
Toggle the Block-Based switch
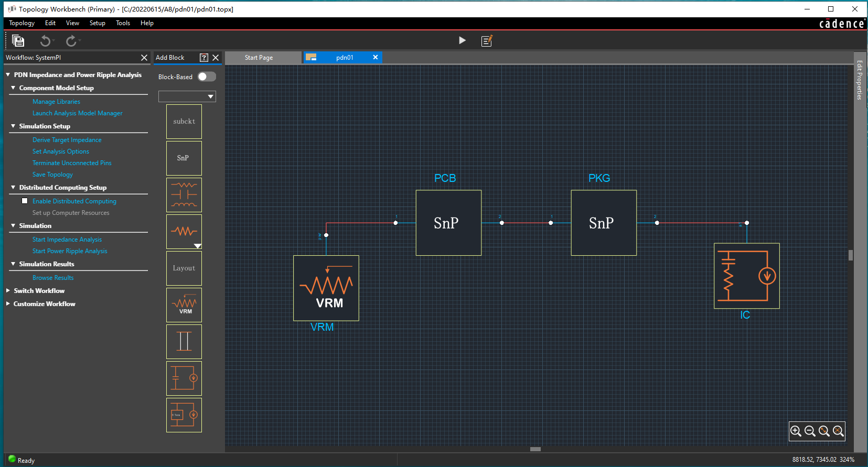point(207,77)
